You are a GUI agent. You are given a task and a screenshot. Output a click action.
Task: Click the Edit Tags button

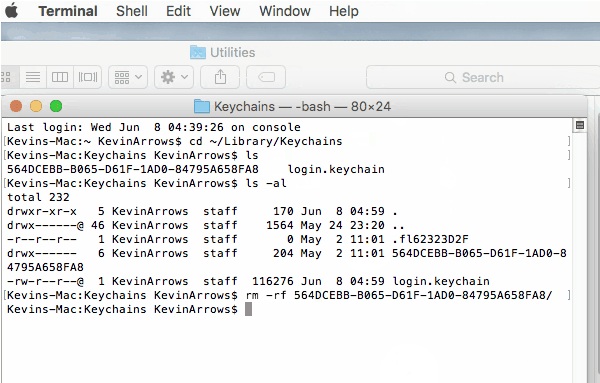pyautogui.click(x=266, y=77)
